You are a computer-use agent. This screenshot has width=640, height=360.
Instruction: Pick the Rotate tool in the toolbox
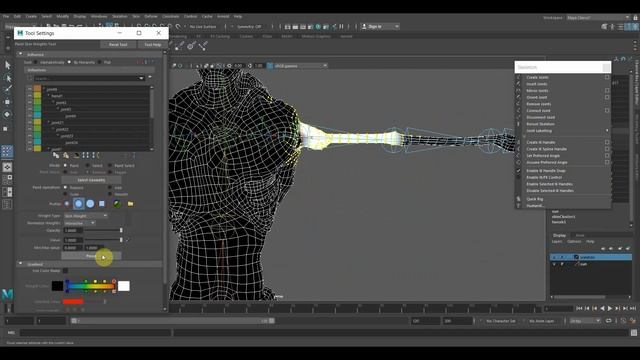(x=7, y=115)
